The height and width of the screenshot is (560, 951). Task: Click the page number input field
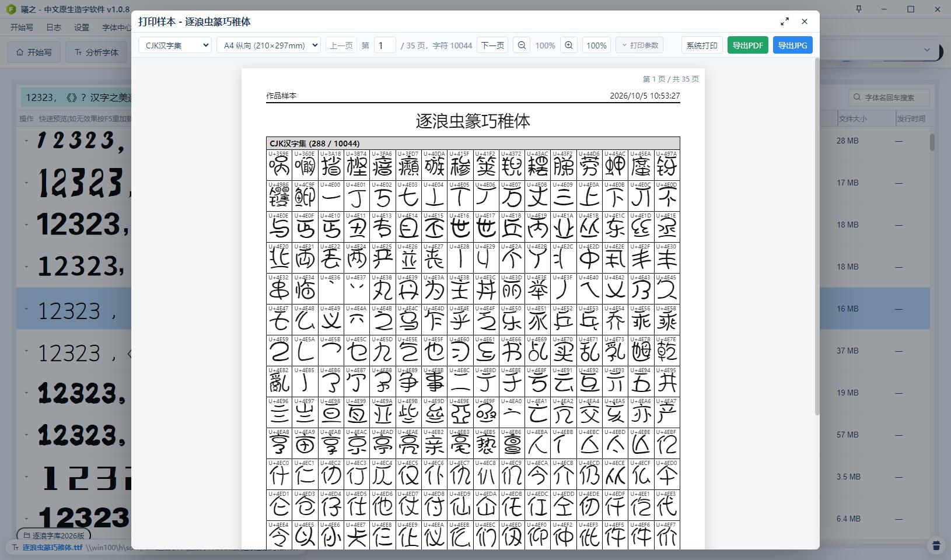384,45
